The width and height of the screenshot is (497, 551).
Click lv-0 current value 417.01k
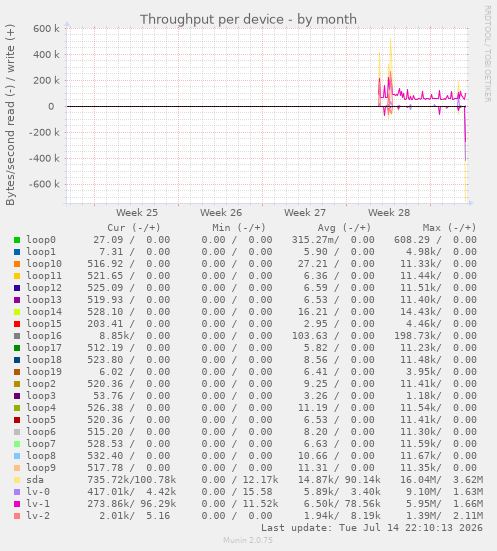click(111, 492)
